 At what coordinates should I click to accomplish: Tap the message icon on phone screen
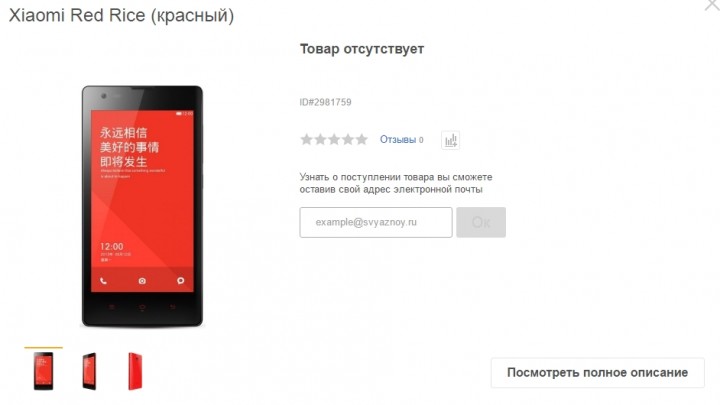180,281
